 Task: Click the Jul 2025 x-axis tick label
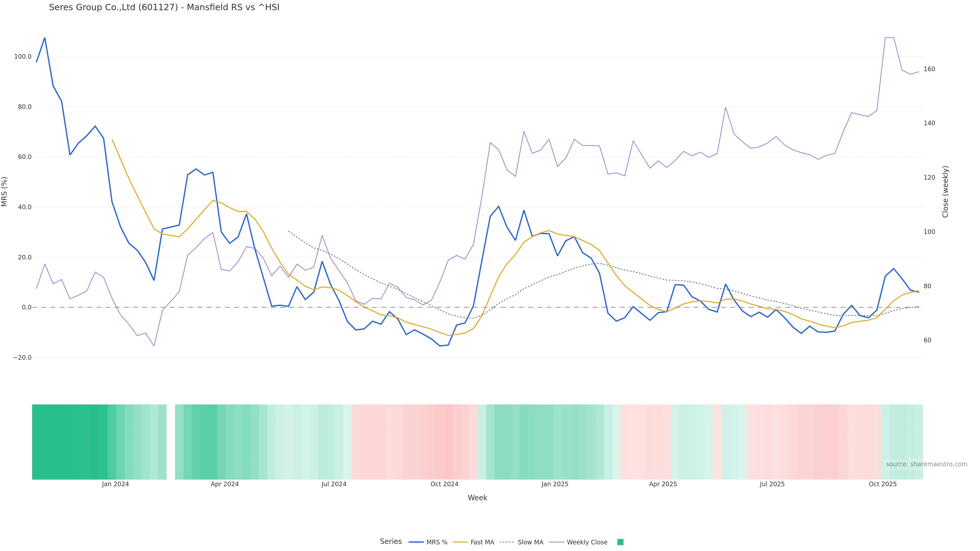(x=772, y=484)
